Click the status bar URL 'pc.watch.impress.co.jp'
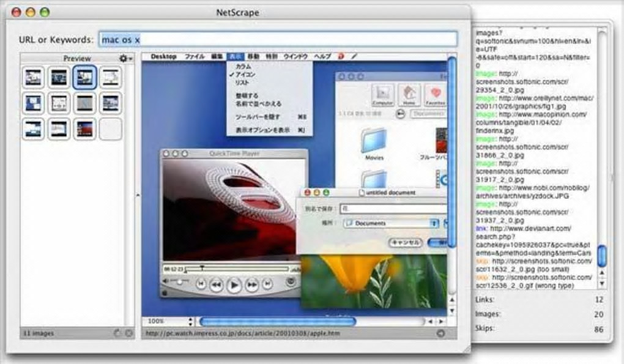Viewport: 624px width, 364px height. [x=243, y=333]
